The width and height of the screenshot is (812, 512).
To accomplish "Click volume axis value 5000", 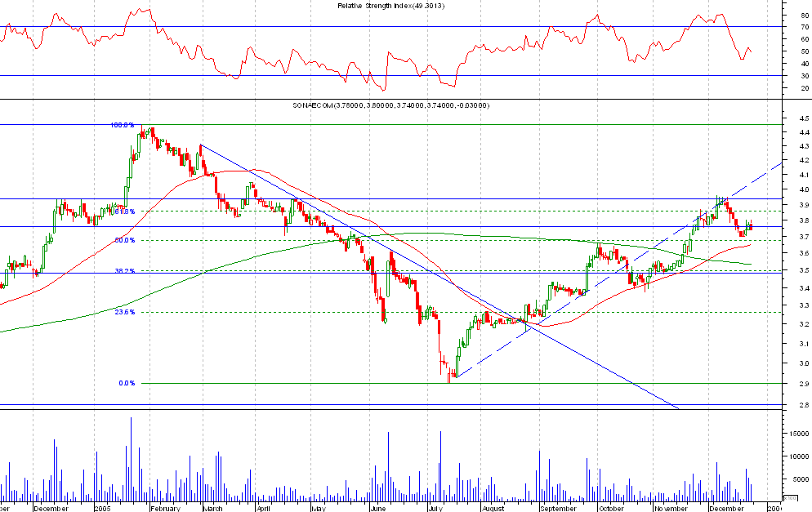I will [x=801, y=479].
